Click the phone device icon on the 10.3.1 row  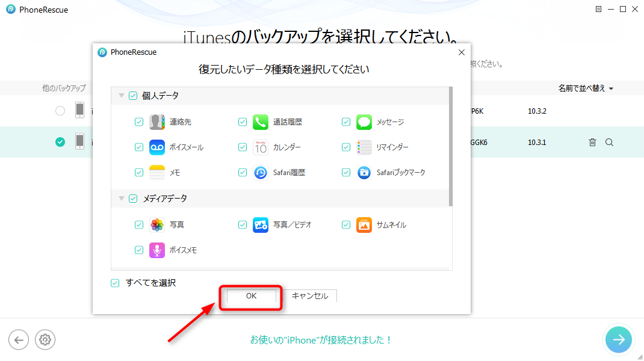(x=79, y=141)
